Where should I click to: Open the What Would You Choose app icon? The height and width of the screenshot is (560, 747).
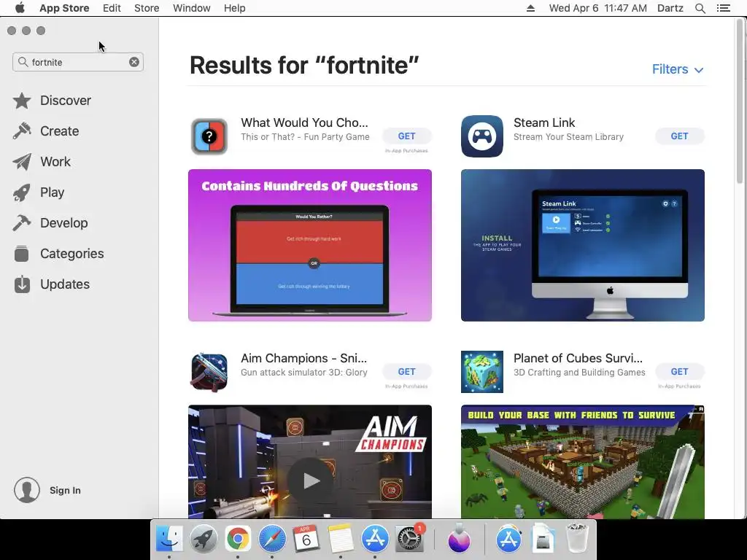(x=209, y=136)
